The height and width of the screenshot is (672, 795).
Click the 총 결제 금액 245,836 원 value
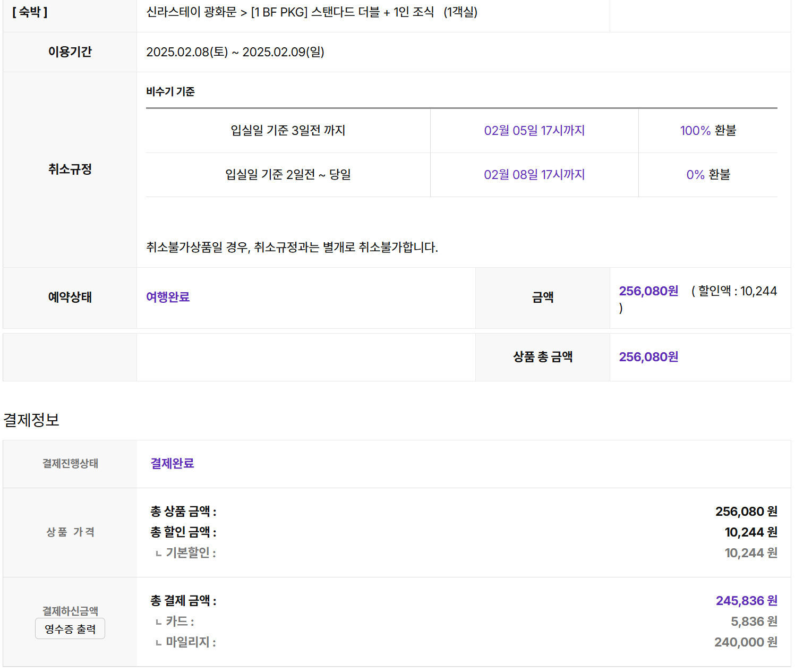(x=747, y=601)
